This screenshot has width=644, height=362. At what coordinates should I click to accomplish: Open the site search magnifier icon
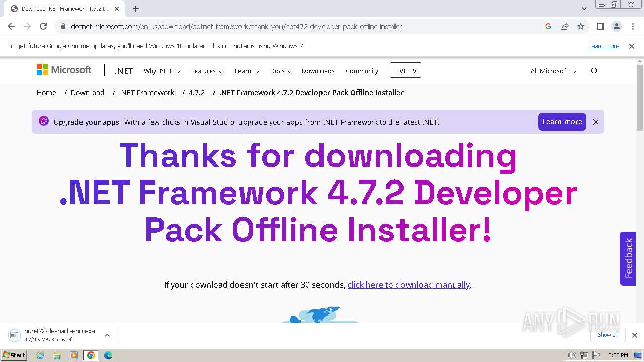pyautogui.click(x=593, y=71)
